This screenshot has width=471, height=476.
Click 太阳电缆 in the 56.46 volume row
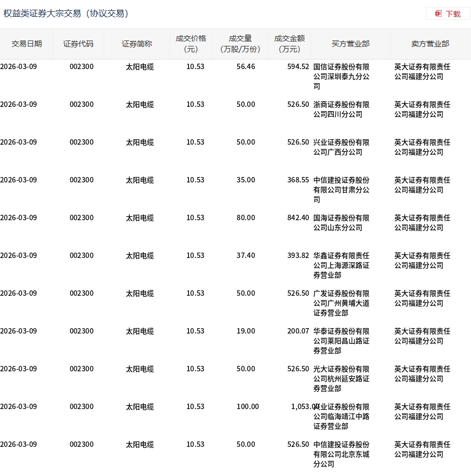coord(140,67)
